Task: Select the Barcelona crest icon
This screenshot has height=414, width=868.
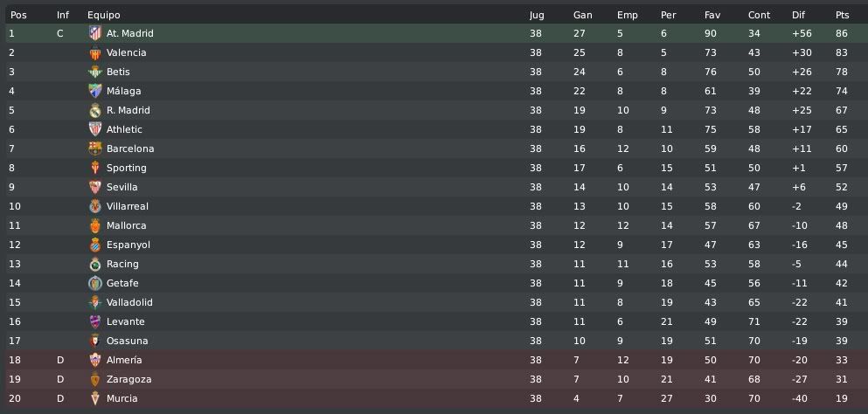Action: [x=95, y=148]
